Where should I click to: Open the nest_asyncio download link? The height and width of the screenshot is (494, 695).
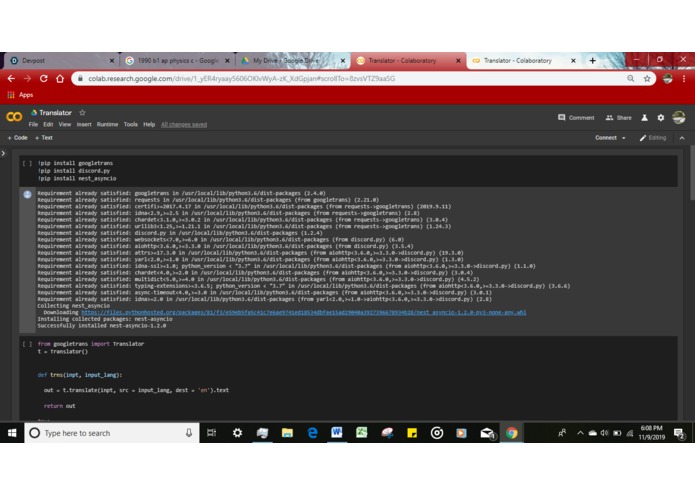[x=304, y=312]
